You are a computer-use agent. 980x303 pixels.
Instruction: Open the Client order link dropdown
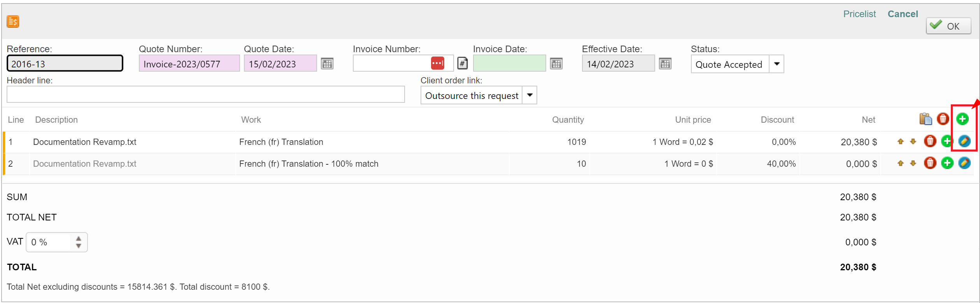pyautogui.click(x=529, y=95)
